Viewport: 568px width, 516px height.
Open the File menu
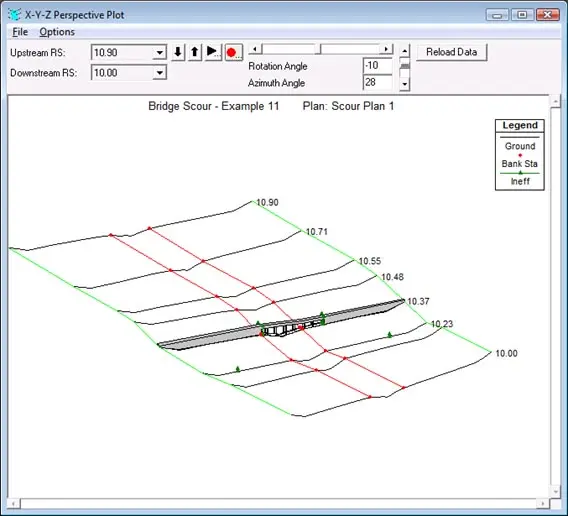point(20,32)
